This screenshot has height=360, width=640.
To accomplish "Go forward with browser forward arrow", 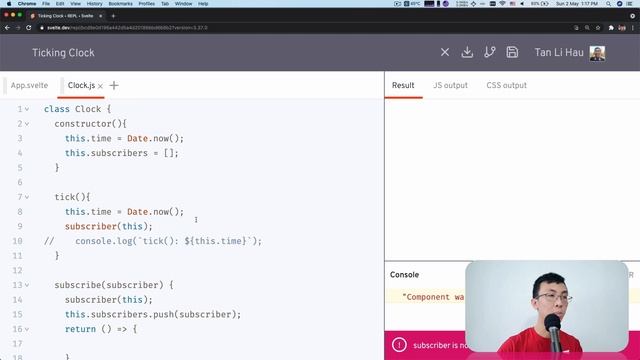I will point(18,28).
